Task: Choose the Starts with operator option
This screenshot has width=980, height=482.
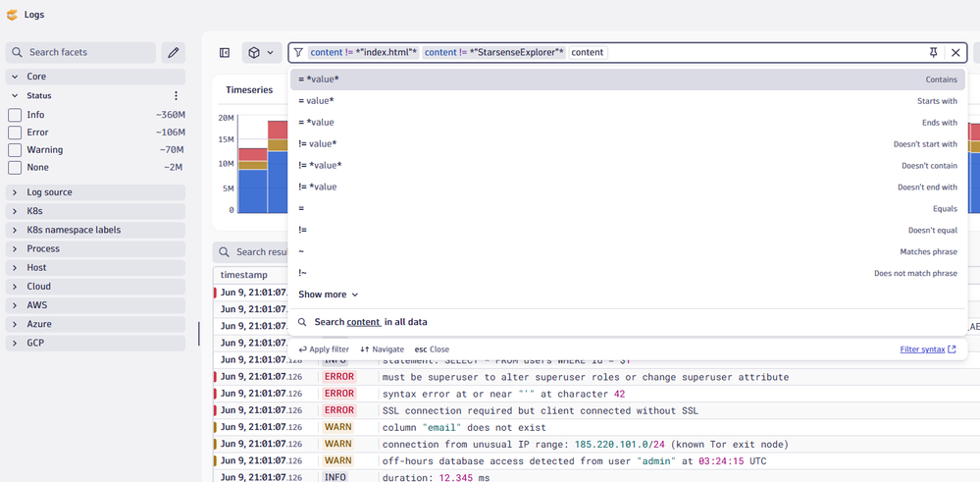Action: tap(628, 101)
